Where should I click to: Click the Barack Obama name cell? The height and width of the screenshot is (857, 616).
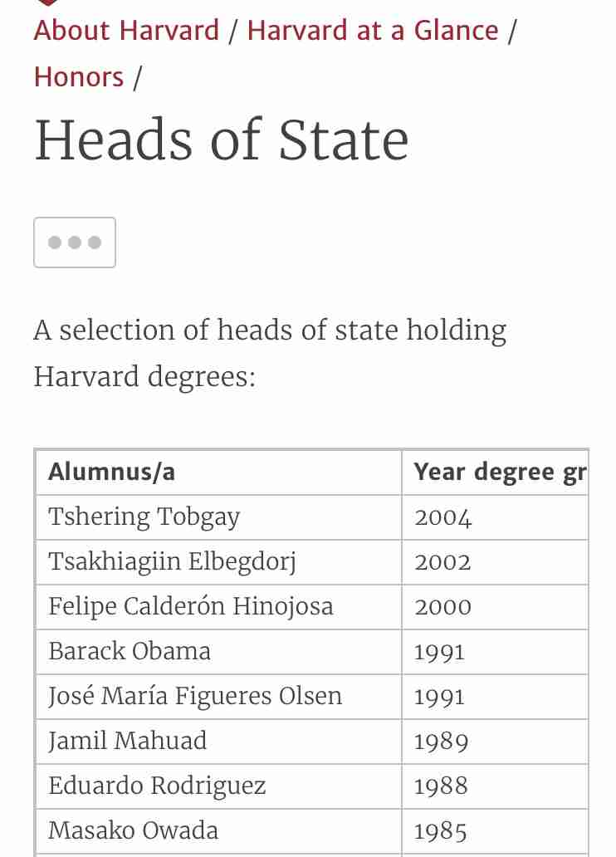(218, 652)
